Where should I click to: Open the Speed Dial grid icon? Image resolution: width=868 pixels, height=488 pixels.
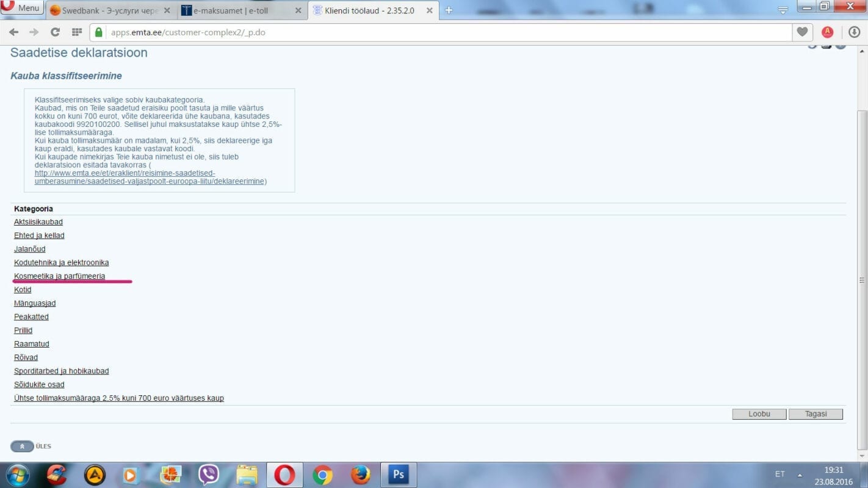77,32
